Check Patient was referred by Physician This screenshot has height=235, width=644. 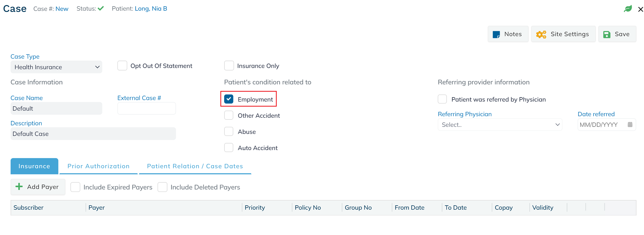coord(442,99)
